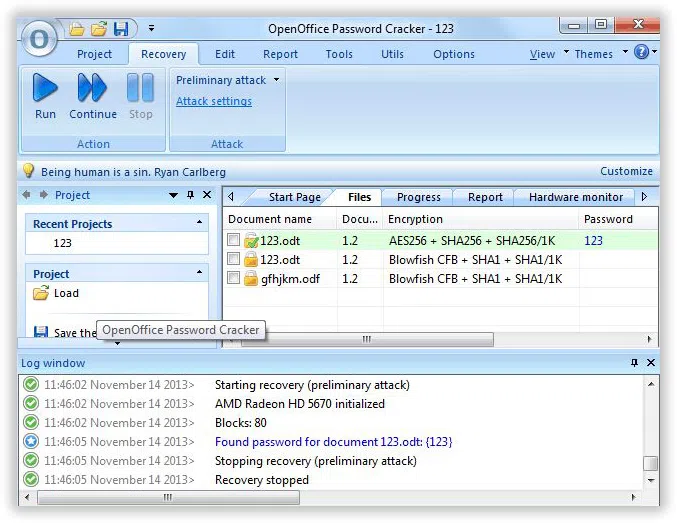The height and width of the screenshot is (523, 677).
Task: Collapse the Project section in side panel
Action: click(x=199, y=272)
